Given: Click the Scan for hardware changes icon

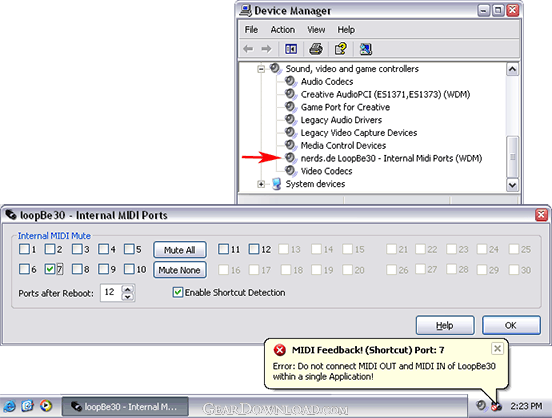Looking at the screenshot, I should click(x=366, y=49).
